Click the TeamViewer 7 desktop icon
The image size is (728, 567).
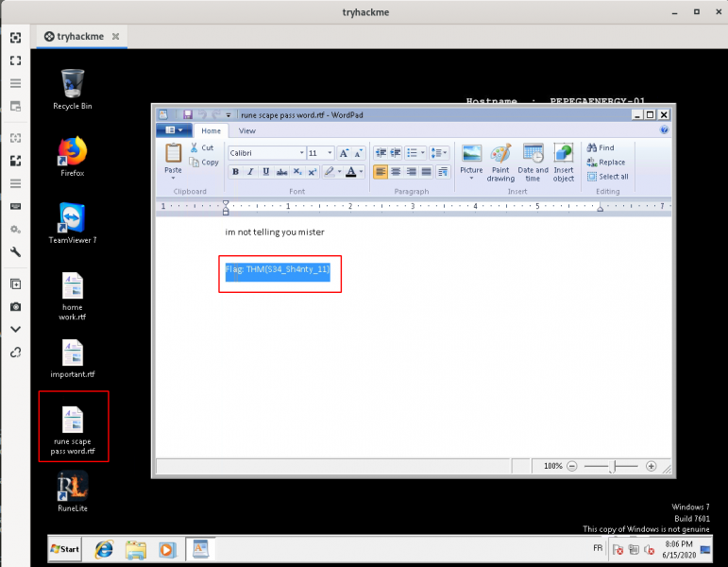pos(73,222)
